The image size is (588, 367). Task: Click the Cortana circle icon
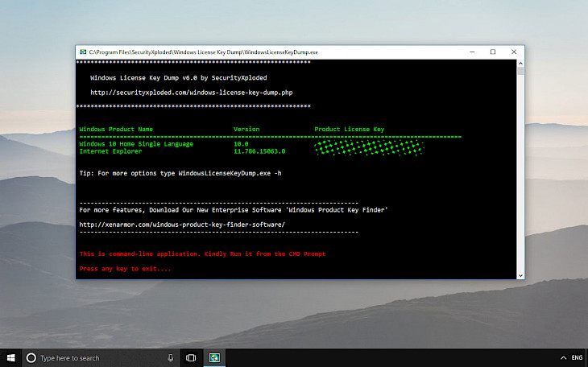click(x=31, y=358)
